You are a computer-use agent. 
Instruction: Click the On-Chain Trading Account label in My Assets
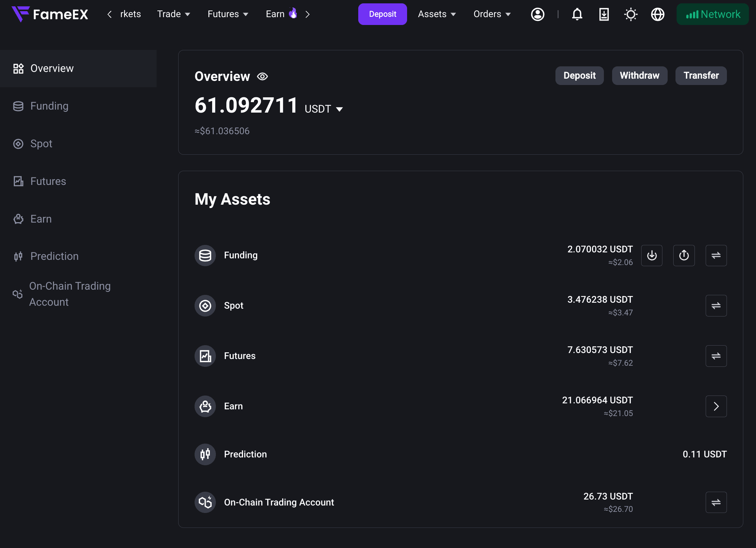tap(279, 502)
